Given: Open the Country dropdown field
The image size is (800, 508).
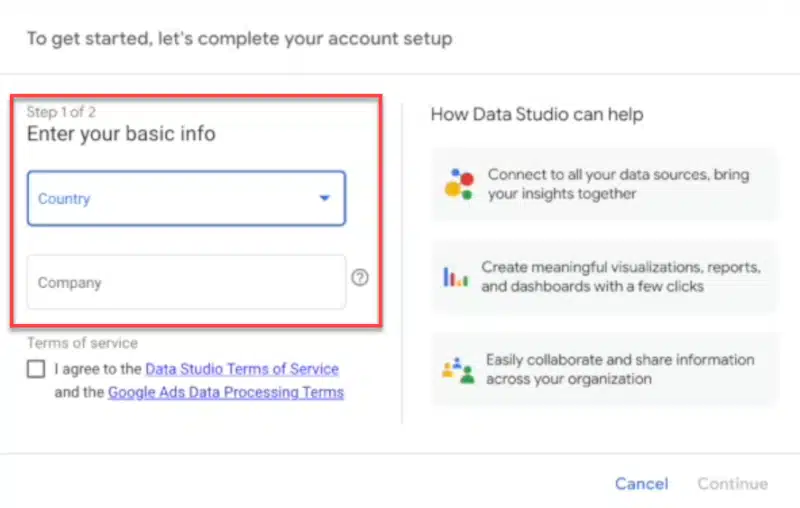Looking at the screenshot, I should point(170,198).
